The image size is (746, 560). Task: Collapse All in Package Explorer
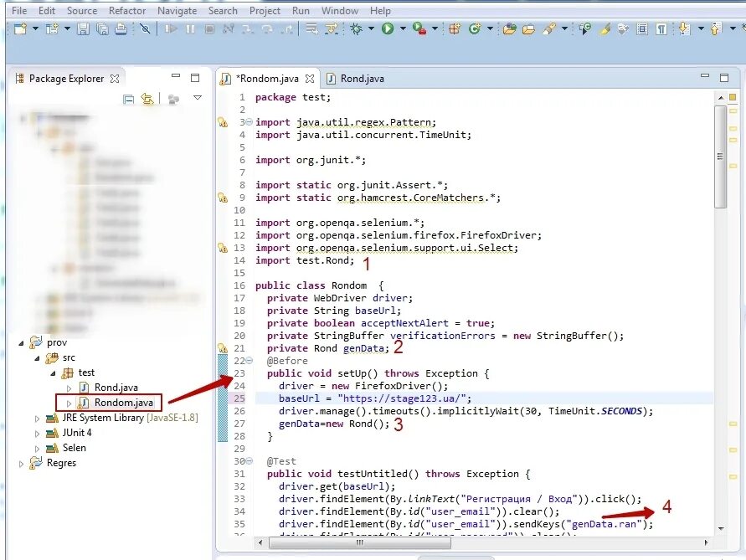[x=128, y=99]
